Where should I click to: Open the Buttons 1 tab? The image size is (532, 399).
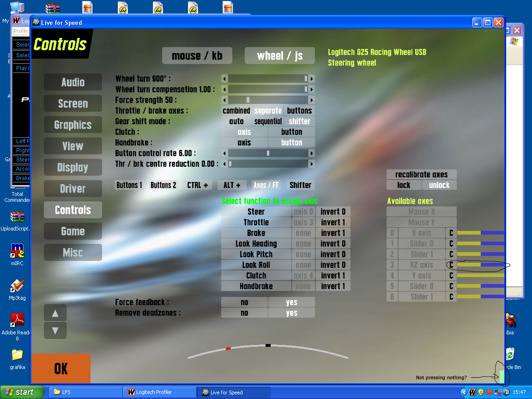coord(129,185)
